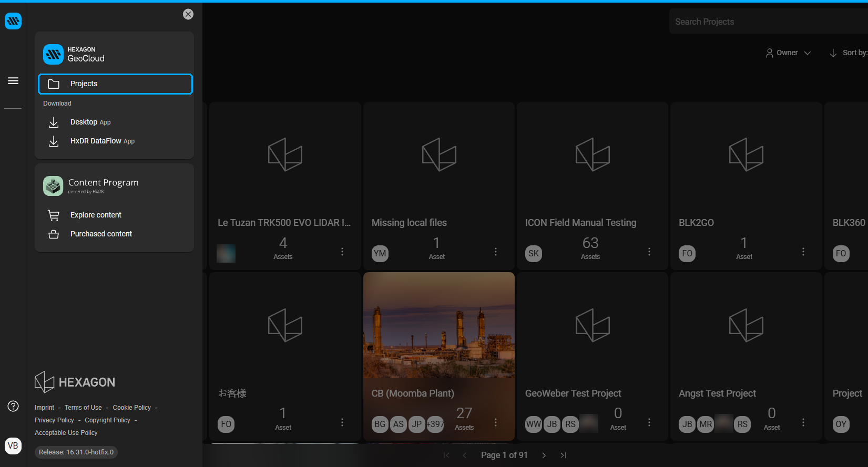Open the Privacy Policy link
The image size is (868, 467).
click(54, 420)
